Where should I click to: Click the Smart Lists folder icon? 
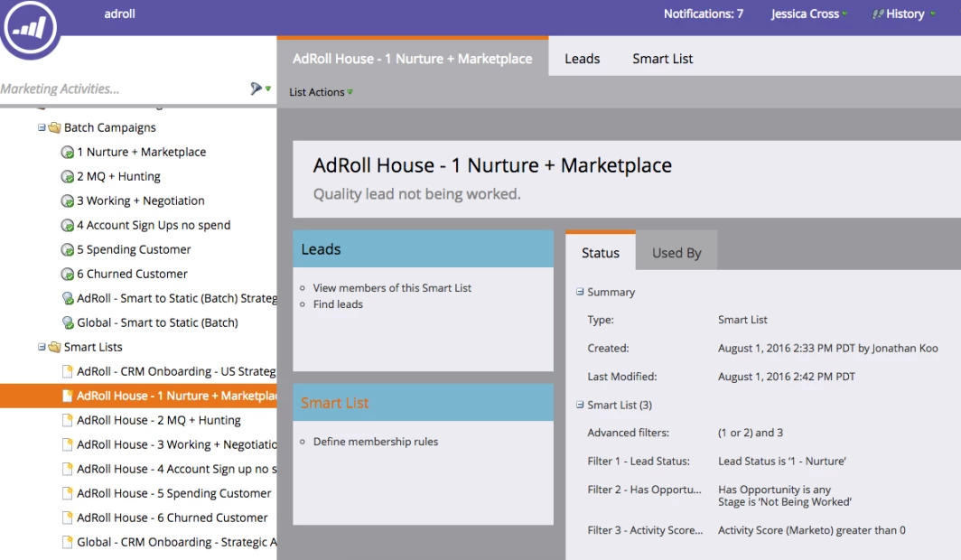pyautogui.click(x=54, y=347)
